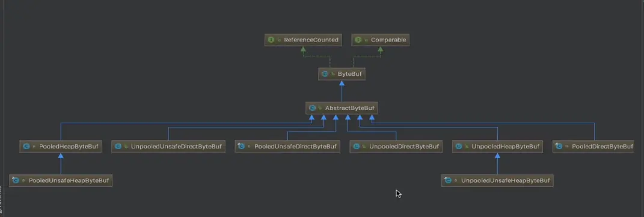
Task: Select the PooledUnsafeDirectByteBuf node
Action: pos(287,147)
